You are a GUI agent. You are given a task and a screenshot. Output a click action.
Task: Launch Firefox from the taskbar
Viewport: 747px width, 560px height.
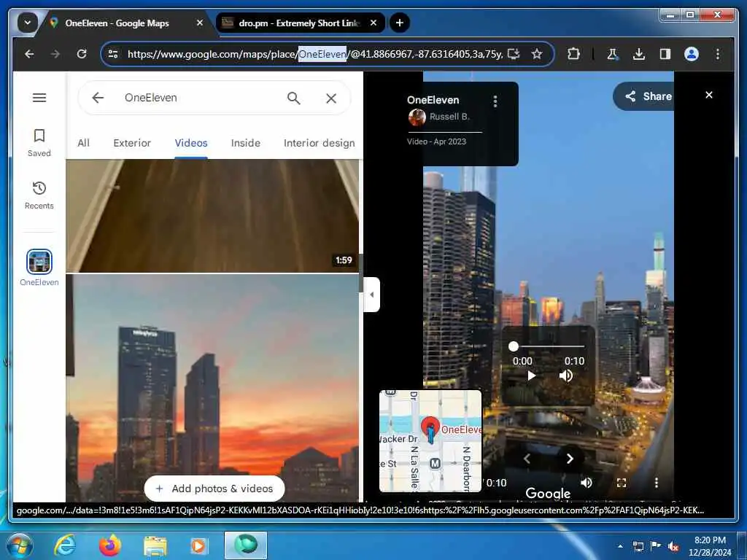[110, 545]
